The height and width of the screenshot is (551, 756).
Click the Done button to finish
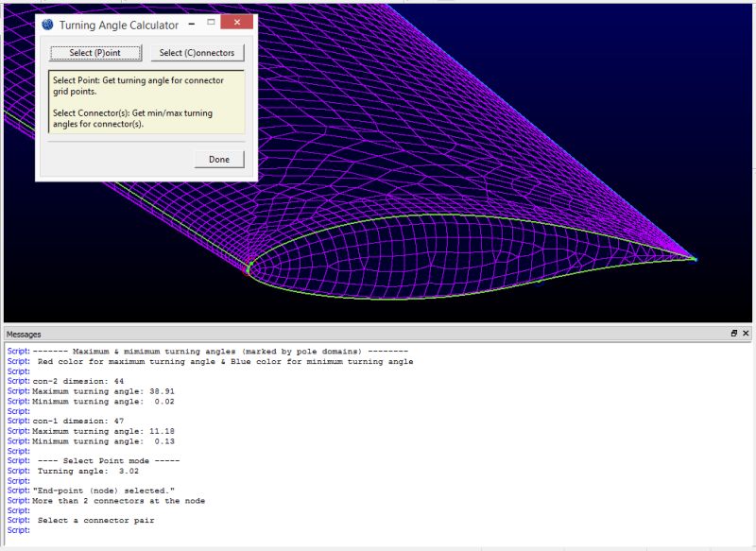click(x=218, y=159)
